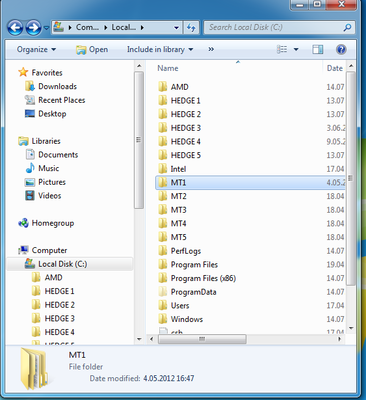Click in Search Local Disk (C:) field
366x400 pixels.
274,27
